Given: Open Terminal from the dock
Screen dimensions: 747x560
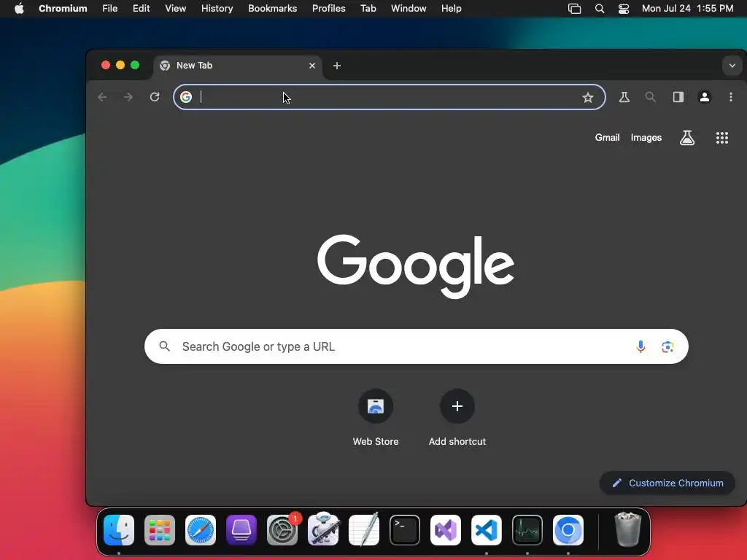Looking at the screenshot, I should tap(405, 530).
